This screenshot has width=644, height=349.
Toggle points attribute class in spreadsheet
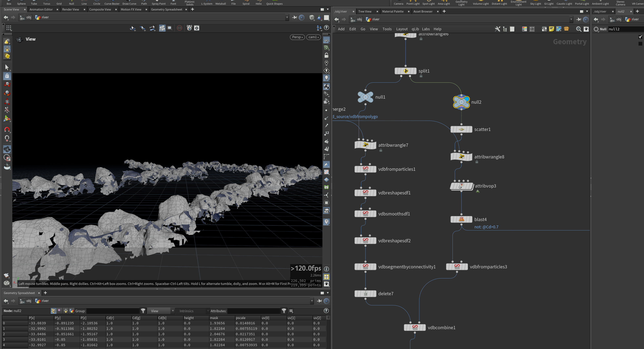(53, 311)
